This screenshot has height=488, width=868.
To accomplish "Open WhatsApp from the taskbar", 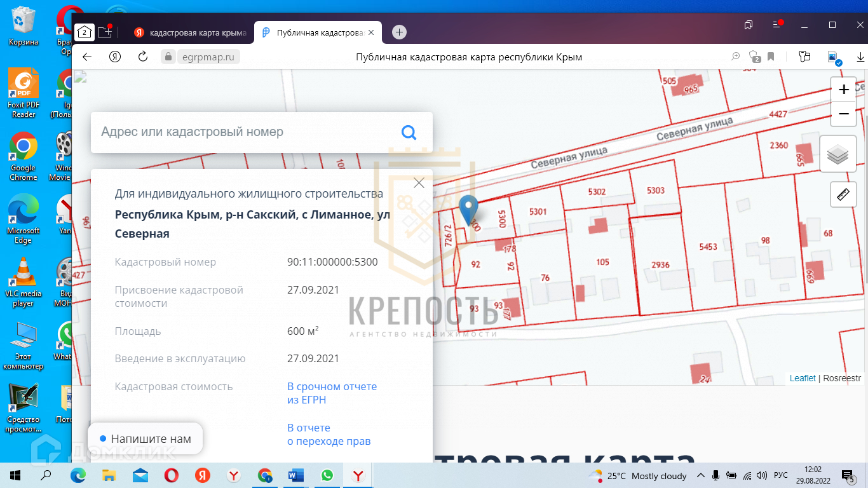I will (327, 475).
